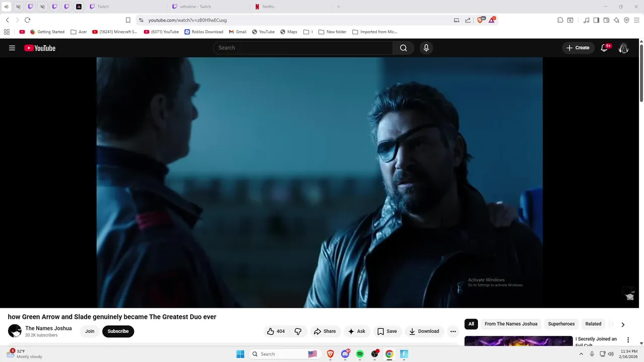Switch to the Netflix tab
This screenshot has width=644, height=362.
point(291,7)
